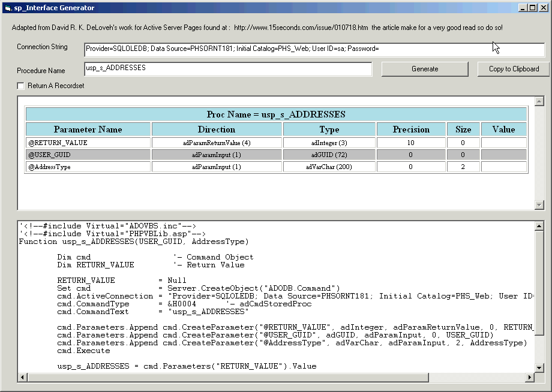The height and width of the screenshot is (392, 552).
Task: Click the adParamReturnValue (4) direction cell
Action: pyautogui.click(x=217, y=143)
